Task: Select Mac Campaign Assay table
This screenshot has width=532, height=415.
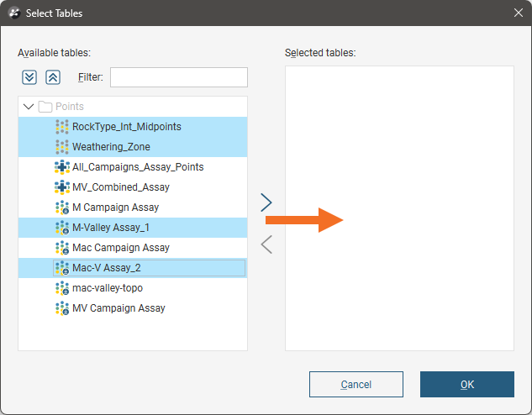Action: (120, 248)
